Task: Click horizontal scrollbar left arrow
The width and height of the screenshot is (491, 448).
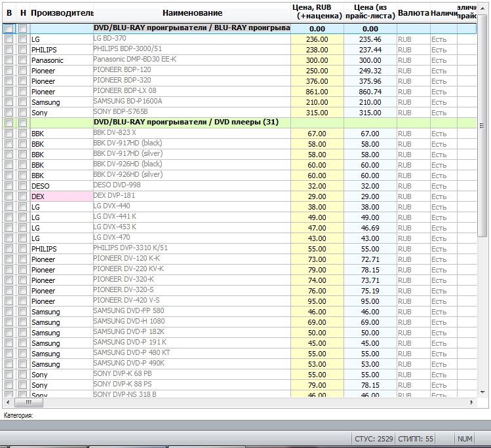Action: click(x=8, y=402)
